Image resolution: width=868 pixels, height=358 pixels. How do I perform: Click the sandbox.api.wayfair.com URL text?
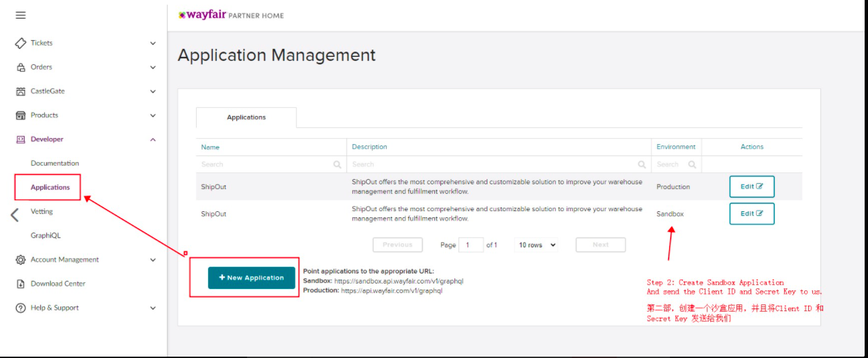pos(399,281)
